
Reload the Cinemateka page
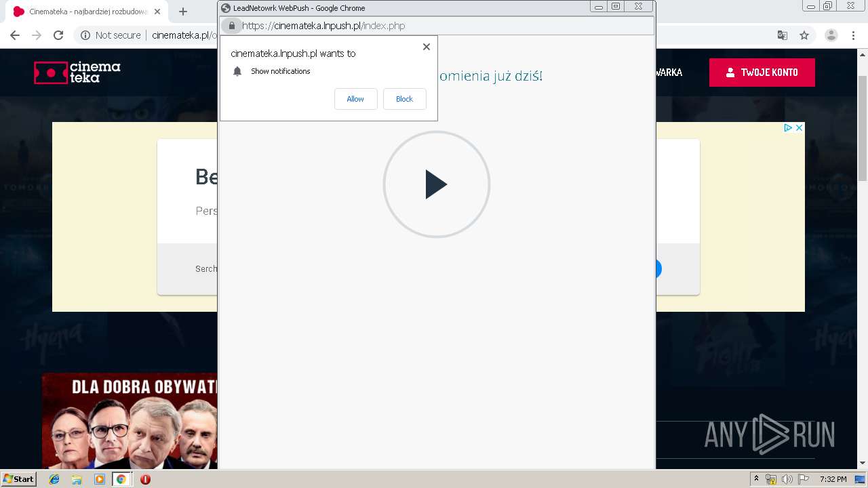click(x=58, y=35)
